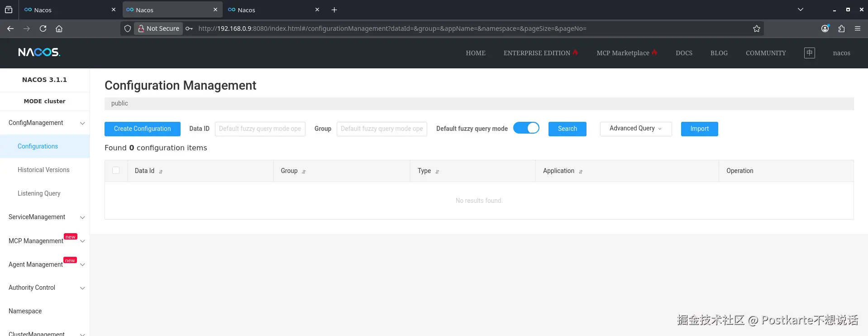Open the extensions puzzle icon
Screen dimensions: 868x336
[841, 29]
